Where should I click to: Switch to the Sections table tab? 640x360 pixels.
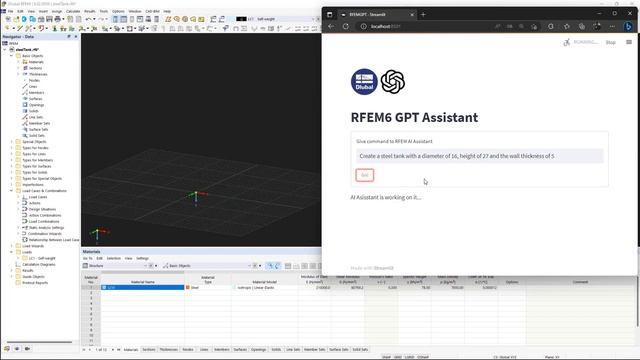[149, 350]
